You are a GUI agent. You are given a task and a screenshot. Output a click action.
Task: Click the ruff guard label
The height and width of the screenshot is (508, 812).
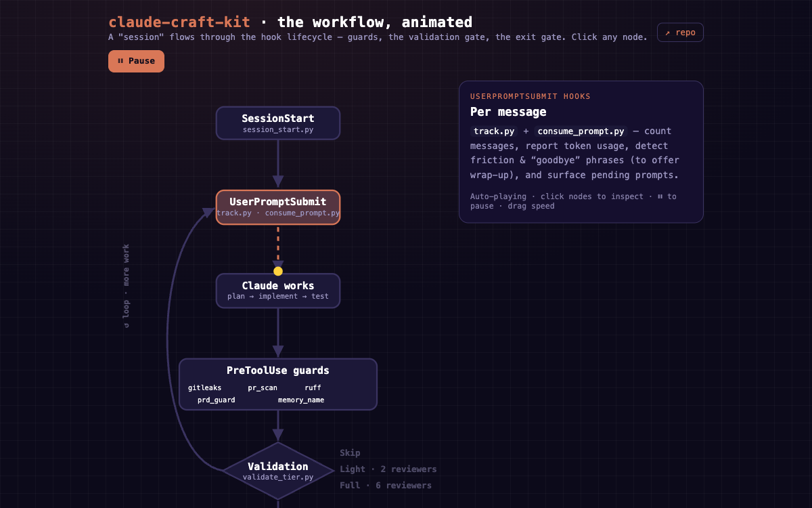tap(313, 388)
